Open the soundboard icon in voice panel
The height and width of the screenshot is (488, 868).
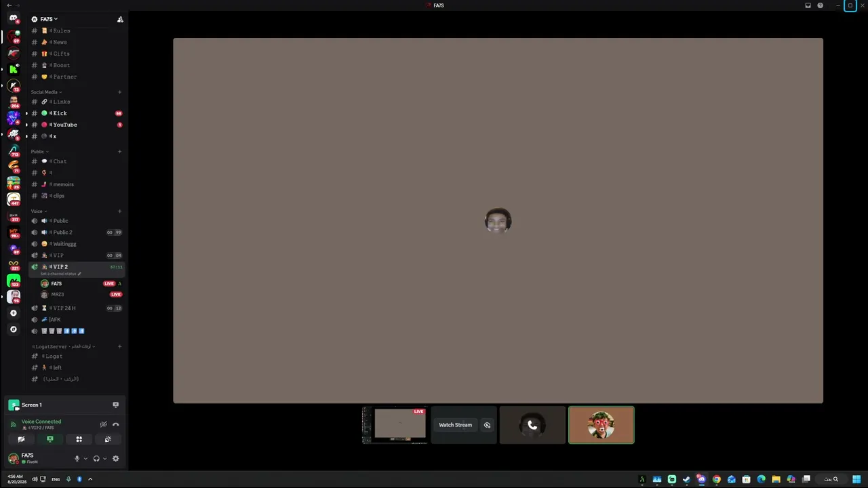coord(108,439)
